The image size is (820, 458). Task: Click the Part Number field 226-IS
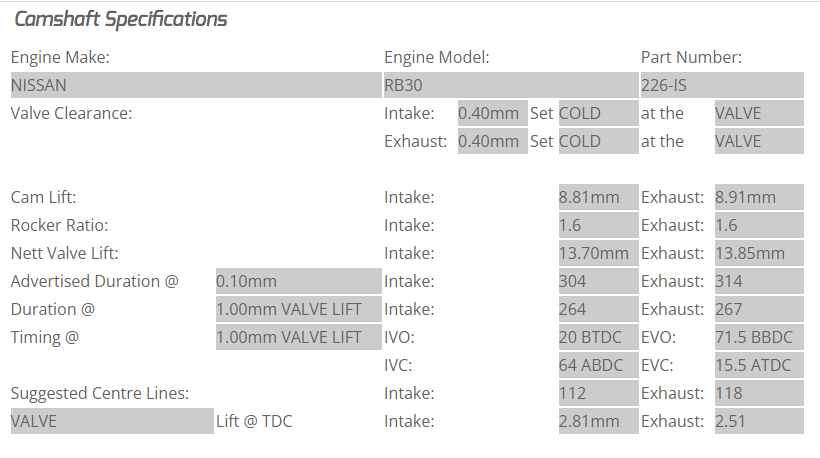(x=721, y=85)
